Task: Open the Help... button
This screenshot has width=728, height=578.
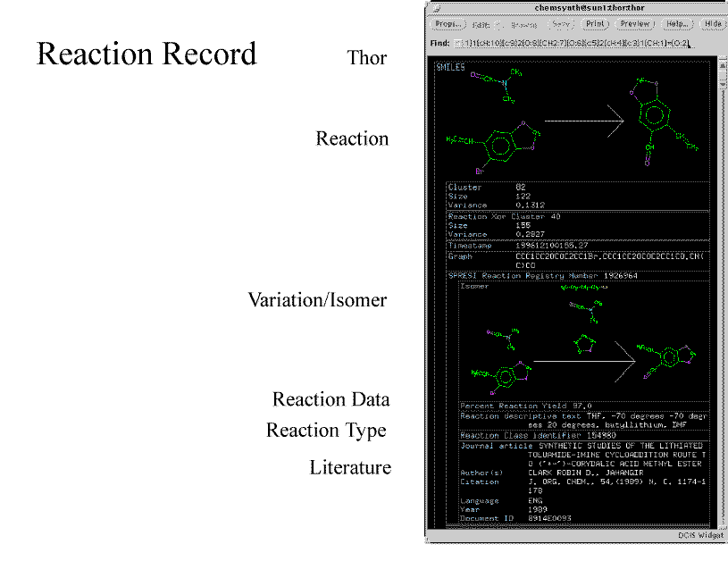Action: pos(678,24)
